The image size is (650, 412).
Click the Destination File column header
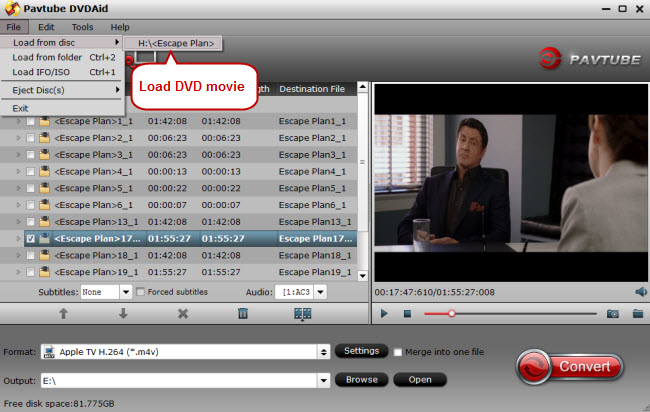click(x=312, y=89)
